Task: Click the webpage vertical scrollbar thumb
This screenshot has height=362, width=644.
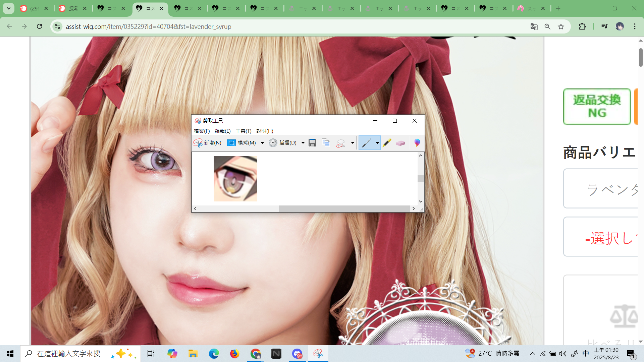Action: (x=641, y=57)
